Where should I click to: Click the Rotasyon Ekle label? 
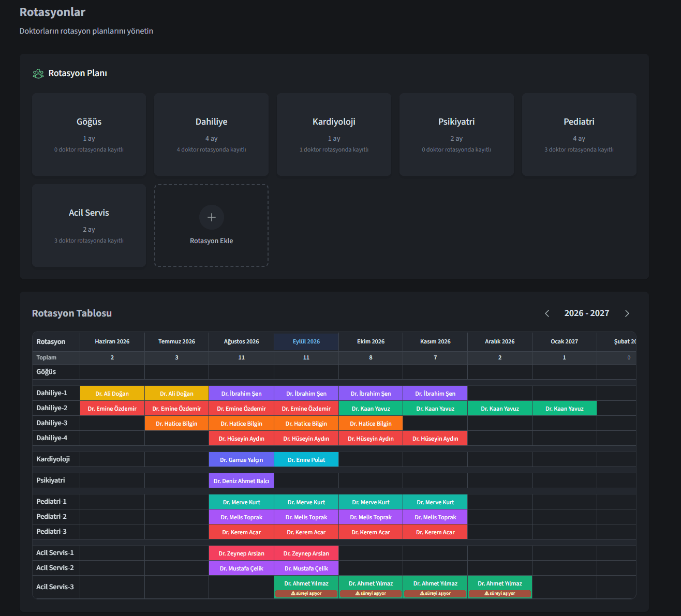(211, 241)
